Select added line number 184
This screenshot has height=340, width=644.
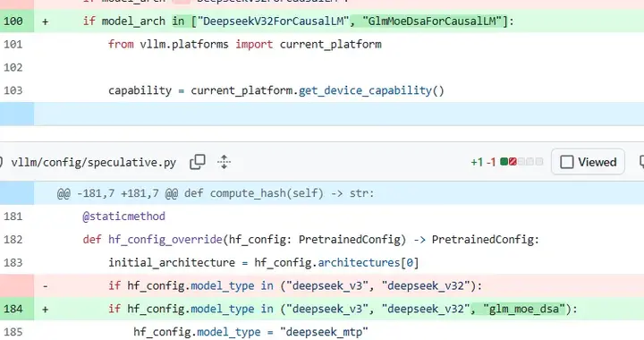coord(13,309)
